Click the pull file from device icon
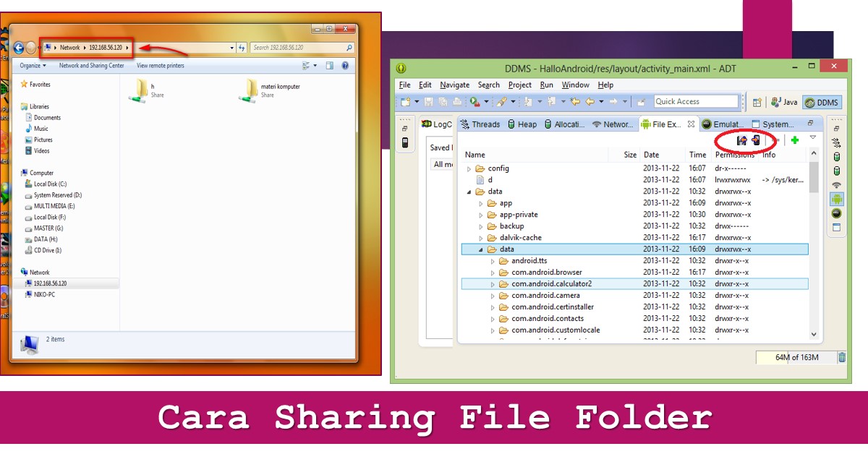The image size is (868, 454). click(741, 140)
